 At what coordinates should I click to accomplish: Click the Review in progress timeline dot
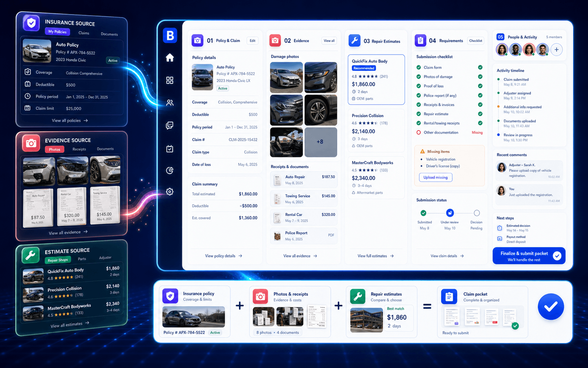498,135
